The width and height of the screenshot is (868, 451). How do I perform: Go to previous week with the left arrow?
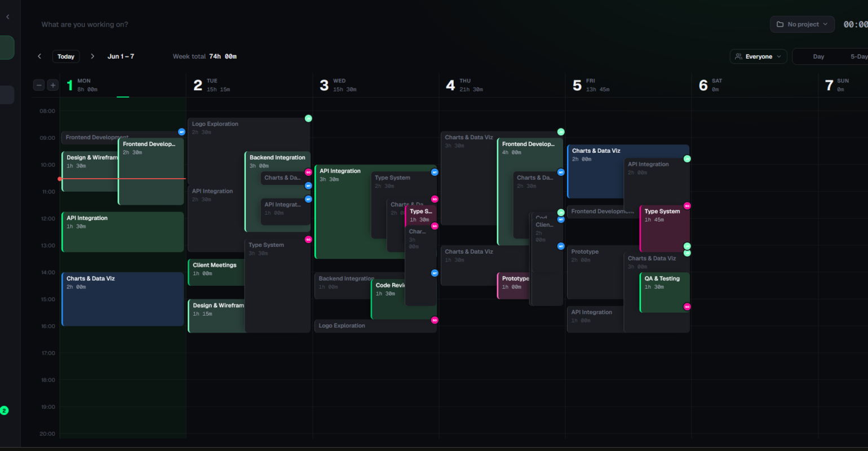pos(39,56)
